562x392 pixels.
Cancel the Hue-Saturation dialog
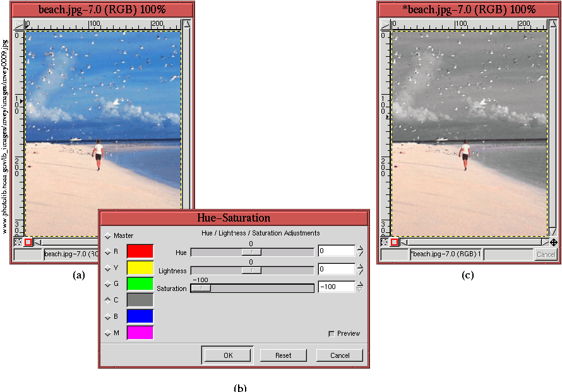pyautogui.click(x=340, y=355)
